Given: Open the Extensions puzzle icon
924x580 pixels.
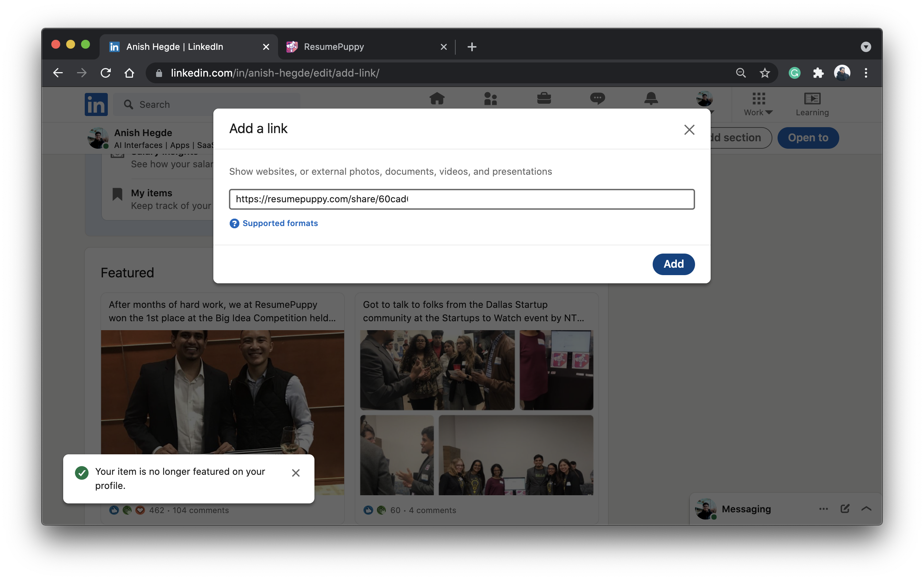Looking at the screenshot, I should (818, 73).
